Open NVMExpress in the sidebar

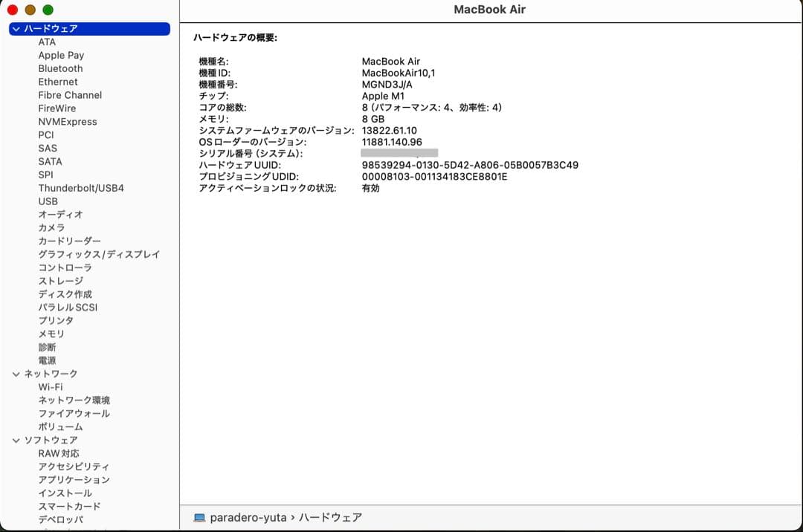pos(68,122)
